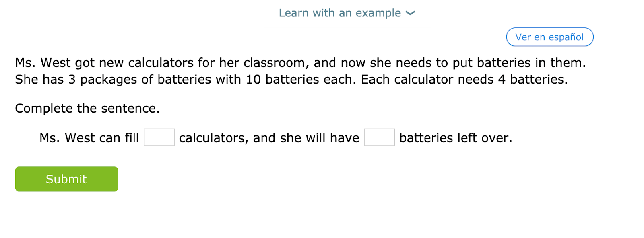Click the number 3 before 'packages'
The width and height of the screenshot is (644, 238).
tap(72, 80)
